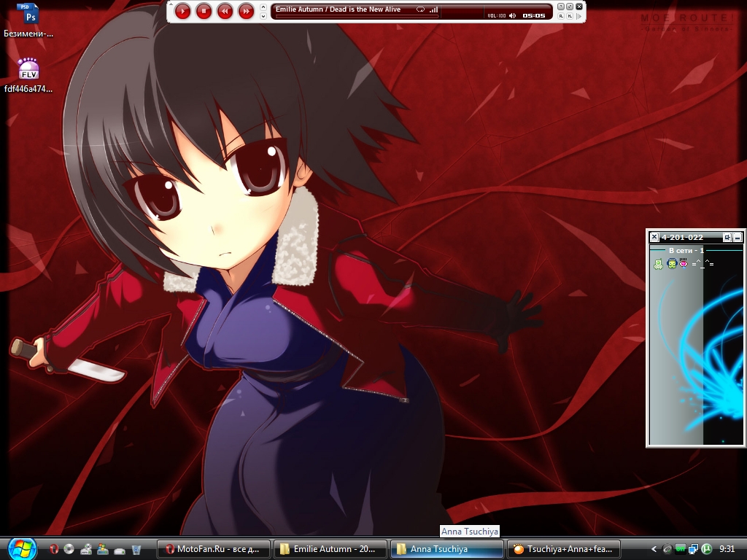Click the drive with disc quick launch icon
Image resolution: width=747 pixels, height=560 pixels.
point(86,549)
